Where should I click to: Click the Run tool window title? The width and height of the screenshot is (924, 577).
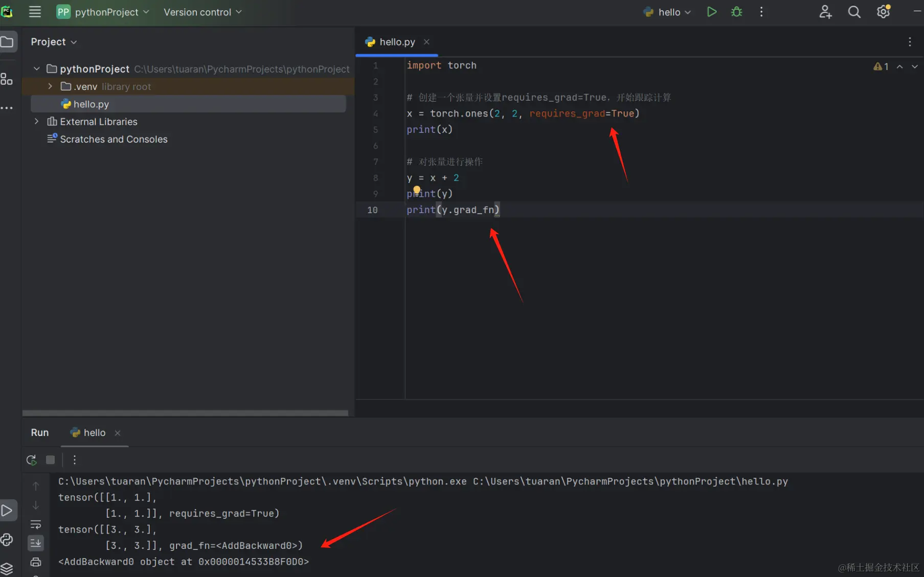40,433
